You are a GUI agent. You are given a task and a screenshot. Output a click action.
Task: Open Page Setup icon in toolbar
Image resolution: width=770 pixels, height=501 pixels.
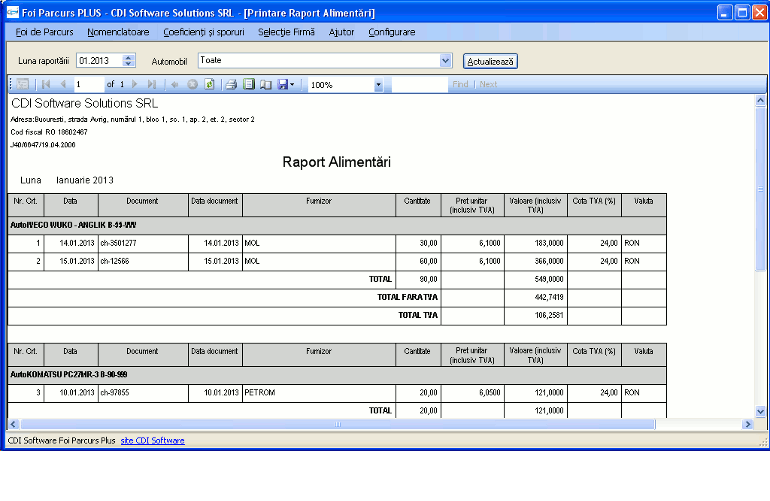pos(265,85)
